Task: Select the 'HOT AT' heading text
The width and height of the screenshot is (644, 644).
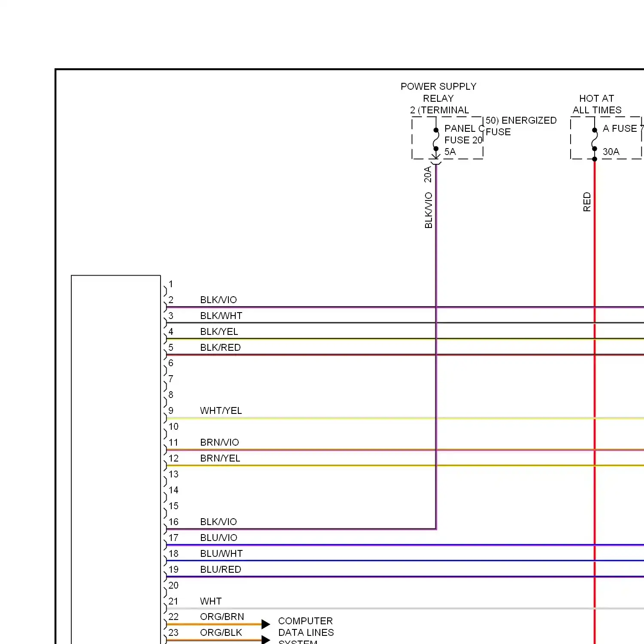Action: coord(597,98)
